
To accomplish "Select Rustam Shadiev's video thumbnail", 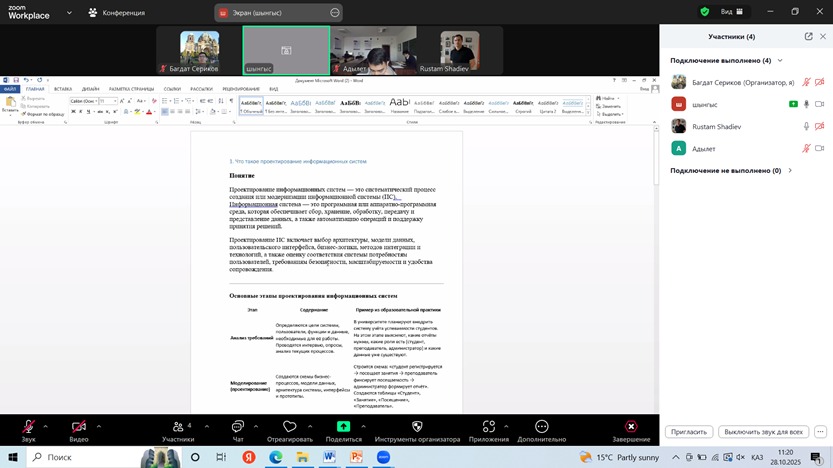I will pos(461,49).
